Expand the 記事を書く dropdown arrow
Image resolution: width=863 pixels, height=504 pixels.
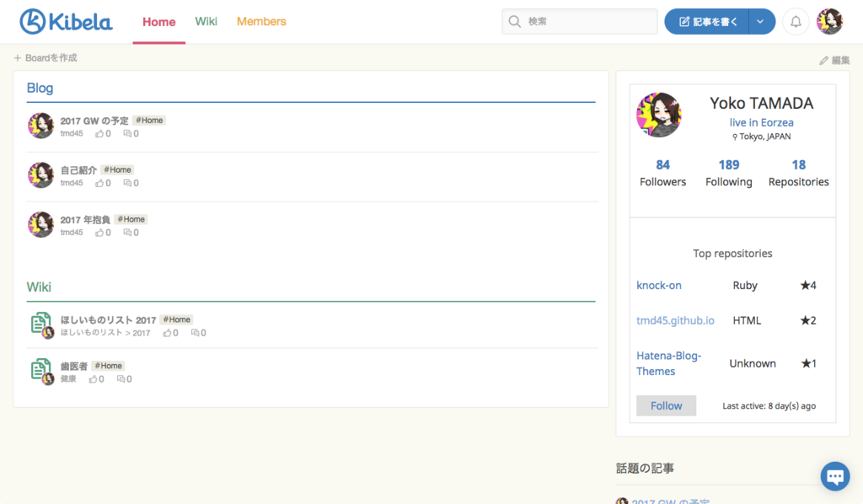(x=761, y=21)
